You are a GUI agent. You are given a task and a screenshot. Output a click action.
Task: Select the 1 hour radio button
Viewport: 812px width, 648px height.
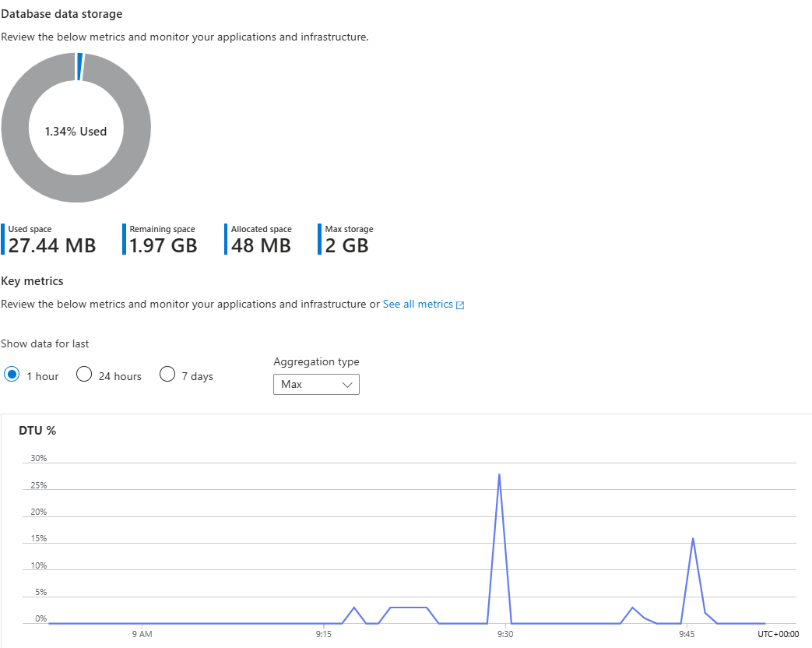pos(12,375)
